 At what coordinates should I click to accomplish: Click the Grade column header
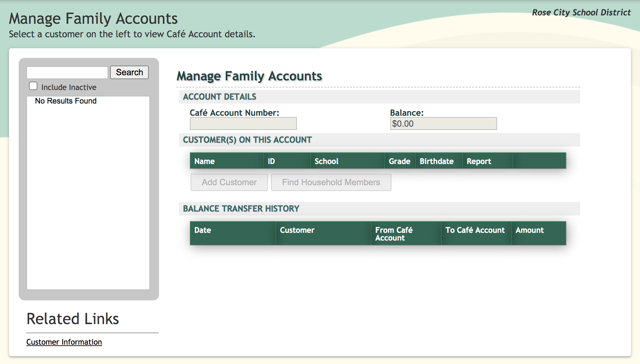pyautogui.click(x=399, y=161)
